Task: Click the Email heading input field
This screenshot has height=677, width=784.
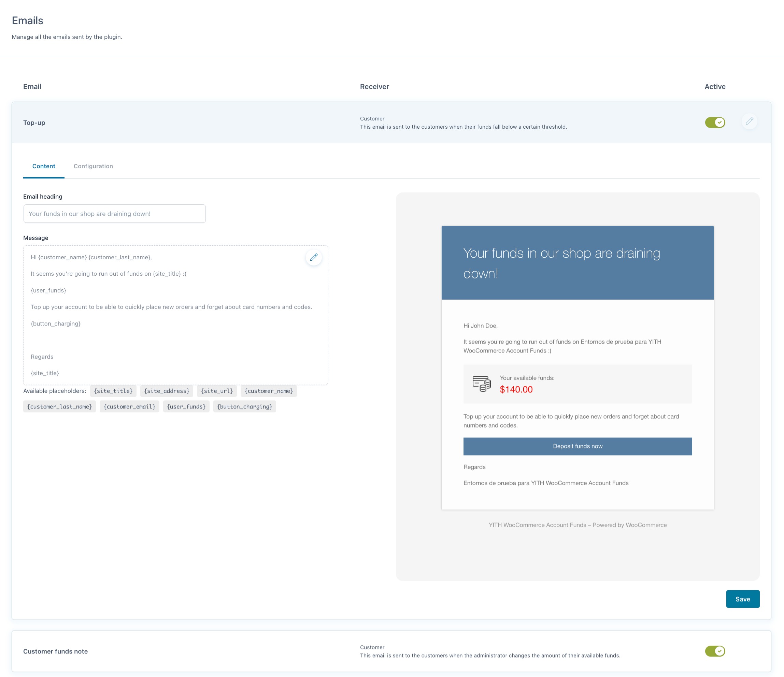Action: (114, 214)
